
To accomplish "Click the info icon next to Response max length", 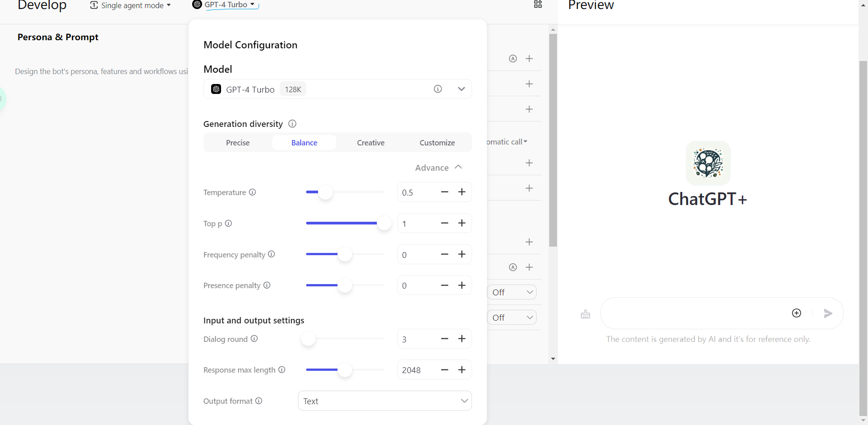I will click(282, 369).
